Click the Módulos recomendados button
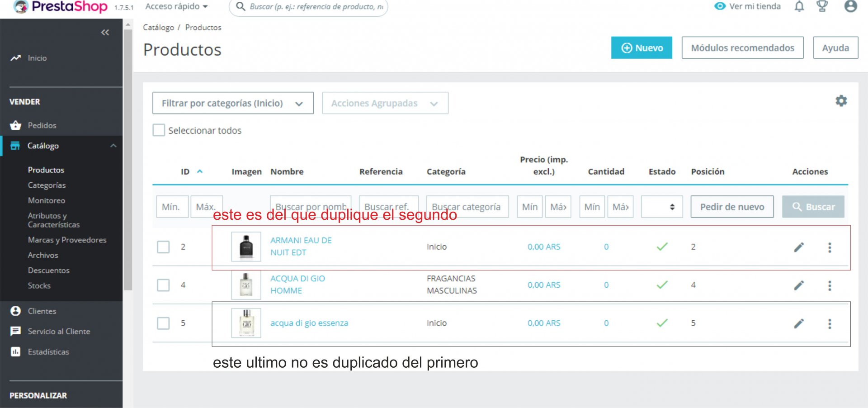The height and width of the screenshot is (408, 868). pos(742,47)
